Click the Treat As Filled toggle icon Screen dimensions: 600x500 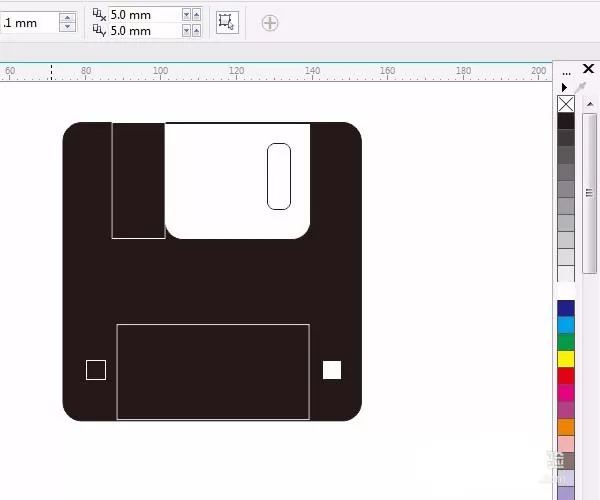[x=227, y=23]
